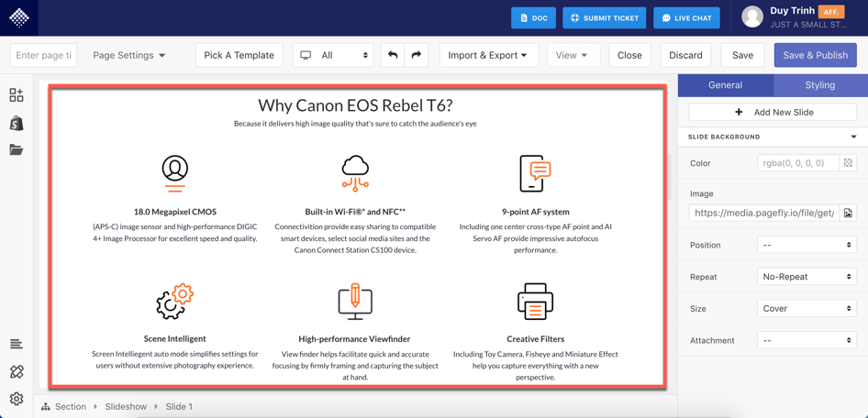Click Save & Publish
The height and width of the screenshot is (418, 868).
point(816,55)
